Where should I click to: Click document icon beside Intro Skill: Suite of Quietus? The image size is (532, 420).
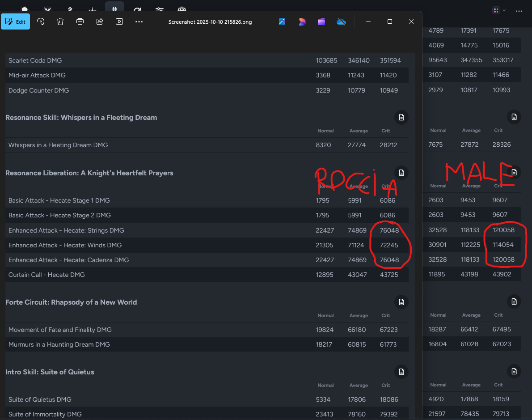click(401, 372)
